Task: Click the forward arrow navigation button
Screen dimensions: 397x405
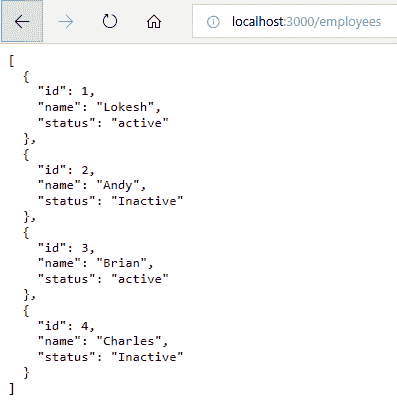Action: click(66, 22)
